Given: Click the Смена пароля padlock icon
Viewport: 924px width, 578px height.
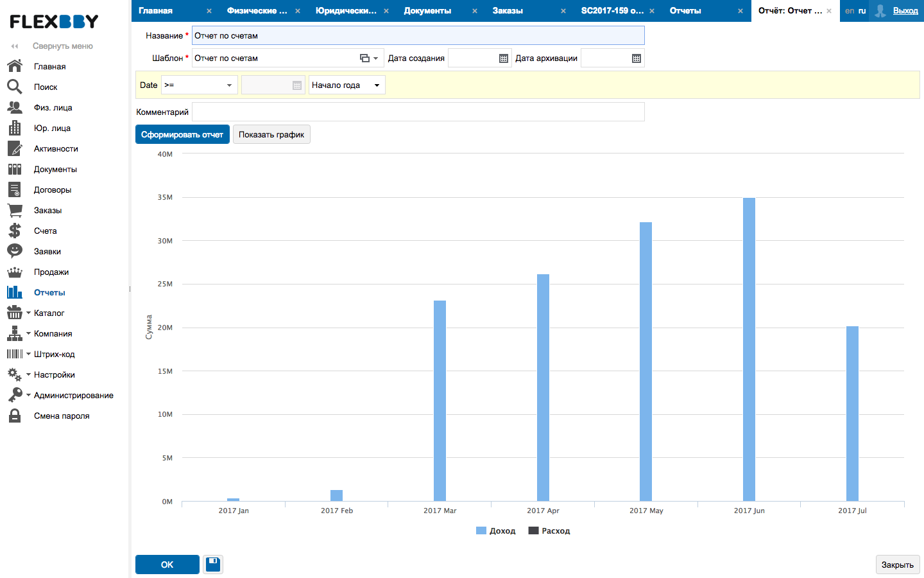Looking at the screenshot, I should click(14, 416).
